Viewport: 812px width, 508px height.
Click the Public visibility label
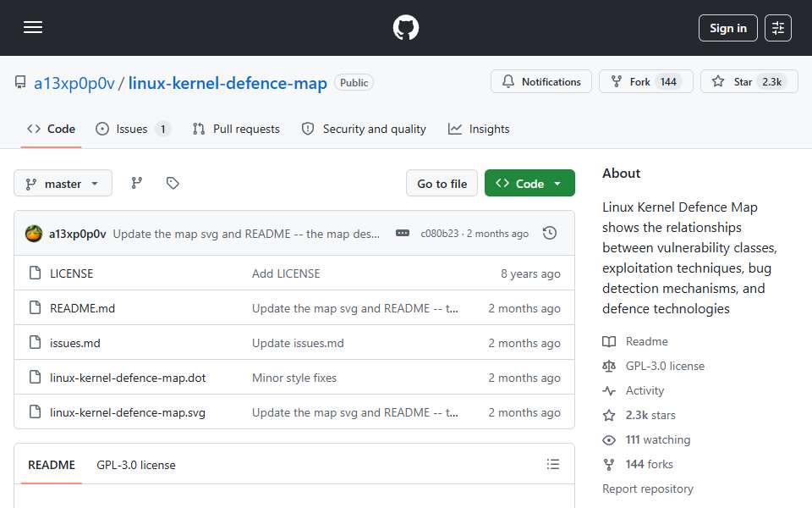354,83
